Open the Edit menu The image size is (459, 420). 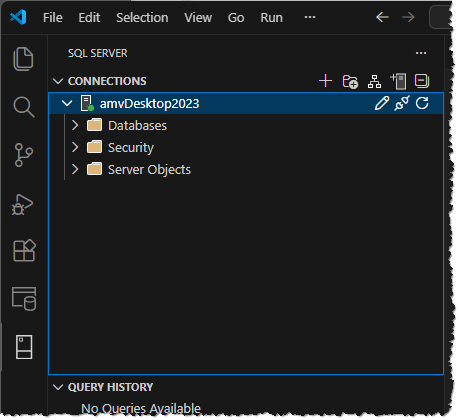click(x=89, y=18)
